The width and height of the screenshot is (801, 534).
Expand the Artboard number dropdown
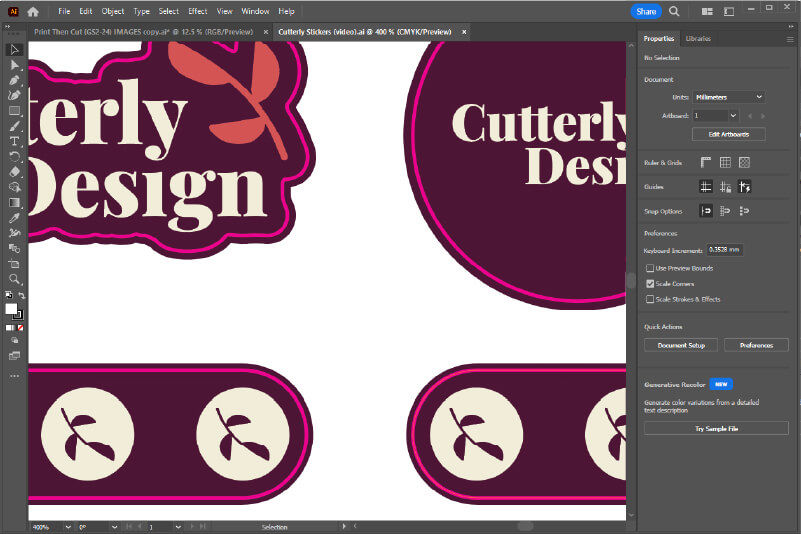(x=733, y=116)
